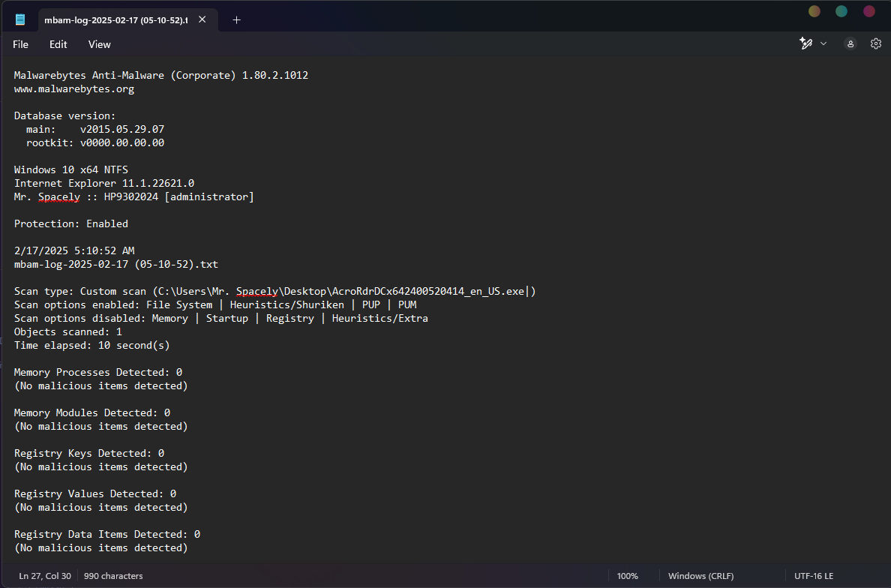Click 'Registry Values Detected: 0' line
891x588 pixels.
click(95, 493)
